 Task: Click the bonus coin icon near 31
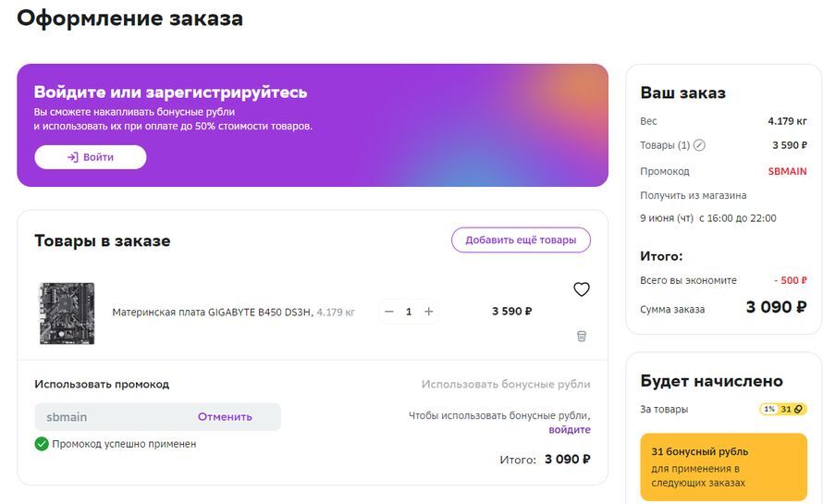tap(799, 409)
